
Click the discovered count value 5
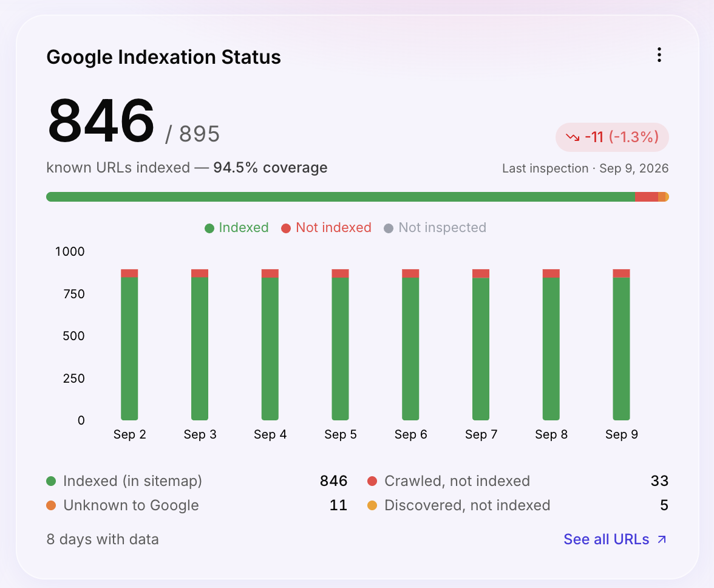tap(664, 505)
